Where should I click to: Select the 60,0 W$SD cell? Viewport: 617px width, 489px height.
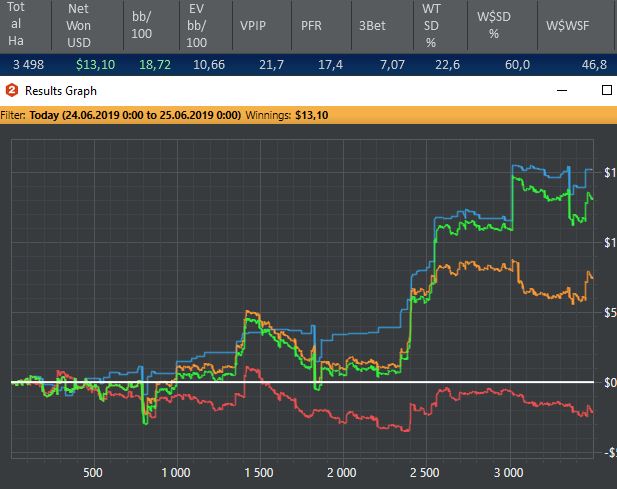[517, 65]
